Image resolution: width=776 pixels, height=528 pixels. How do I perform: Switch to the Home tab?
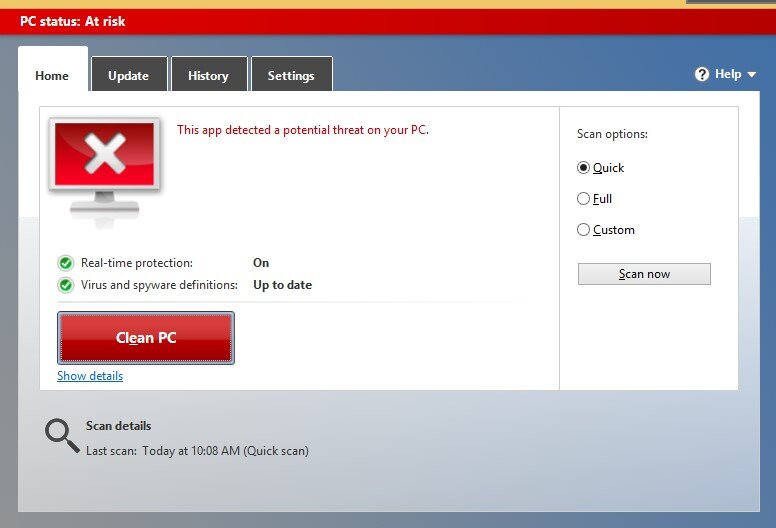(52, 69)
